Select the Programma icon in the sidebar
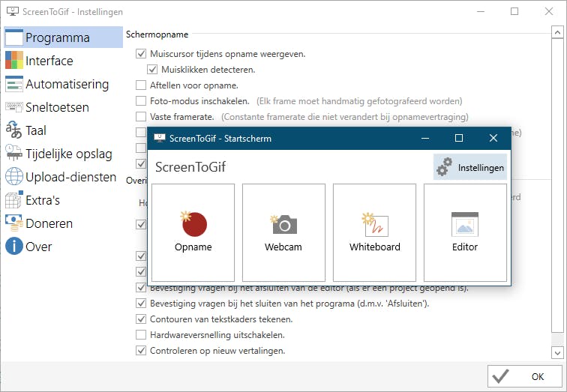 click(14, 37)
